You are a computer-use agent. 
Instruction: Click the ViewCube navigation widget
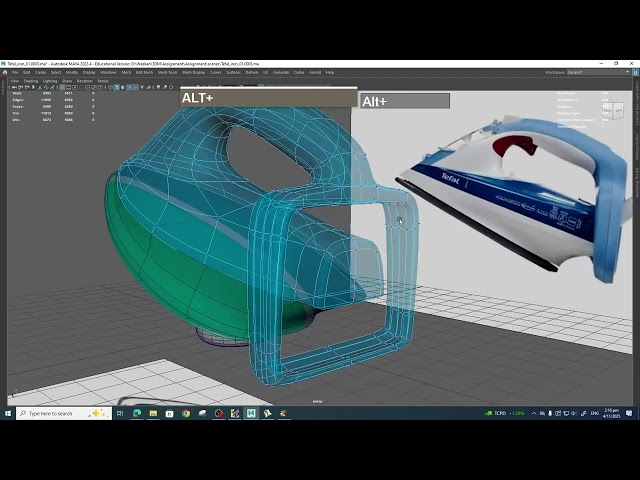pos(613,110)
